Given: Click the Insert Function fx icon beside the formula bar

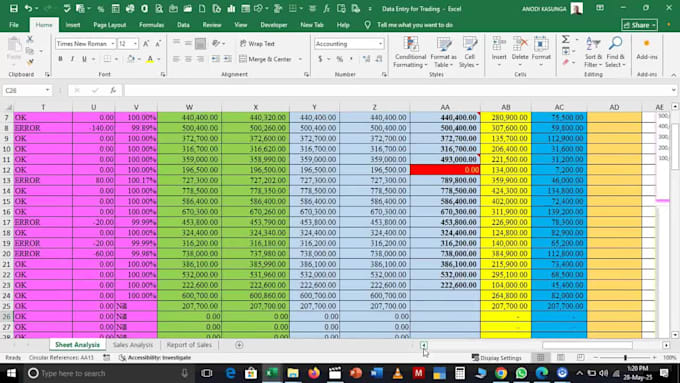Looking at the screenshot, I should tap(113, 90).
